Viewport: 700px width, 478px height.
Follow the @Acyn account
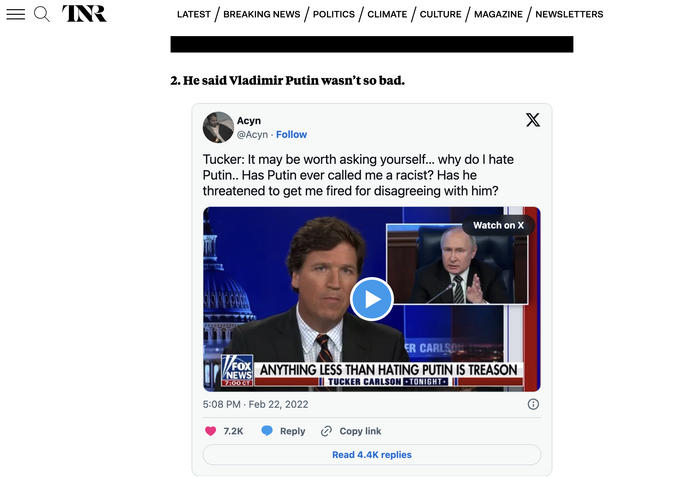point(292,134)
